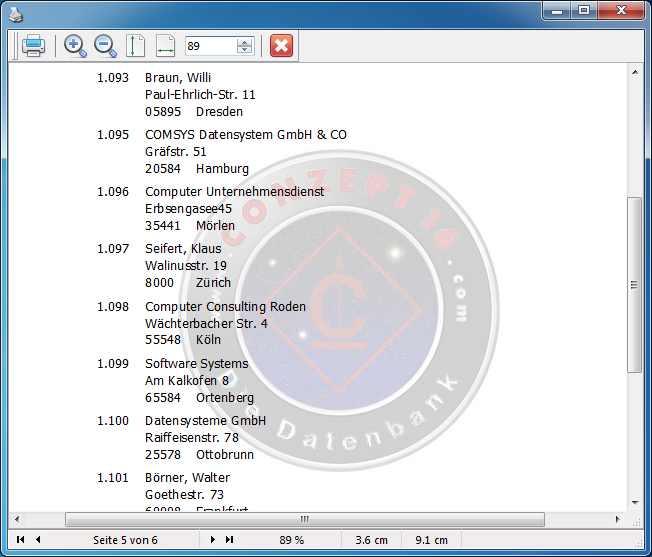Increase zoom value with spinner up arrow

point(245,42)
